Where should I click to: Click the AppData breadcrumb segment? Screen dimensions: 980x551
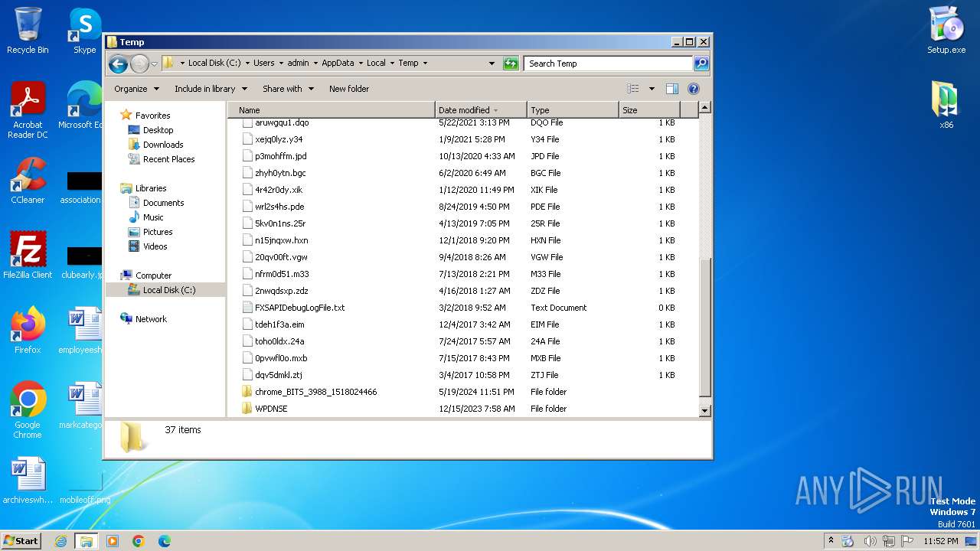point(338,64)
